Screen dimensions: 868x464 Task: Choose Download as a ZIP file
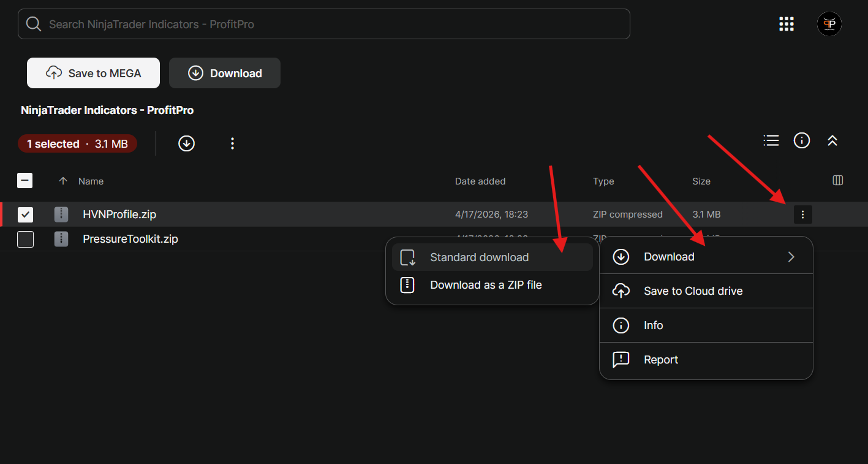[492, 285]
